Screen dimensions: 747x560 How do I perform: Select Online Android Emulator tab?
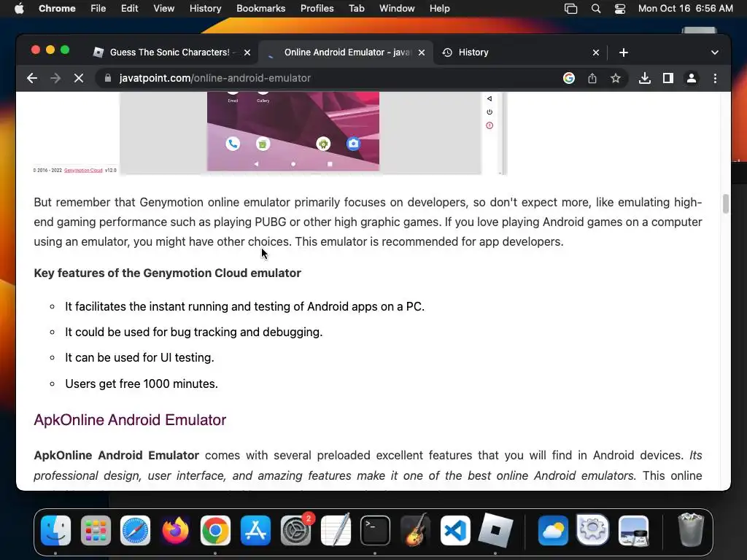click(x=346, y=52)
